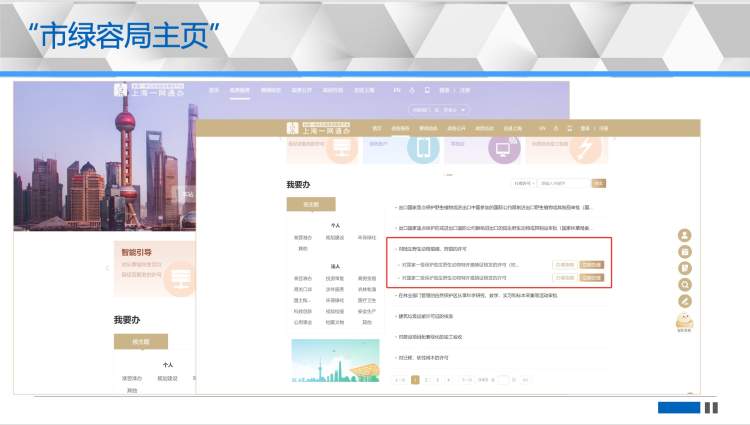
Task: Select the 按主题 tab in front window
Action: click(311, 203)
